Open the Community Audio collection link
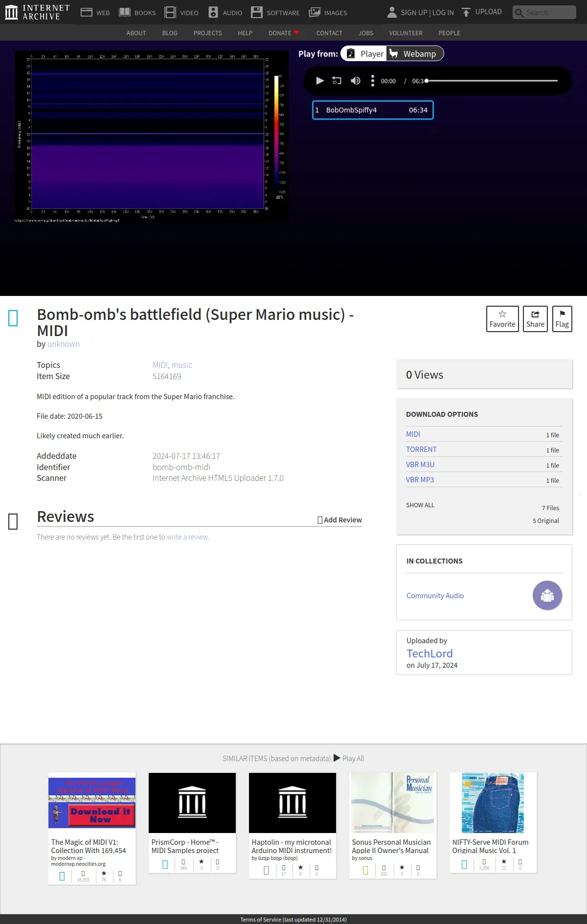Viewport: 587px width, 924px height. [x=435, y=596]
